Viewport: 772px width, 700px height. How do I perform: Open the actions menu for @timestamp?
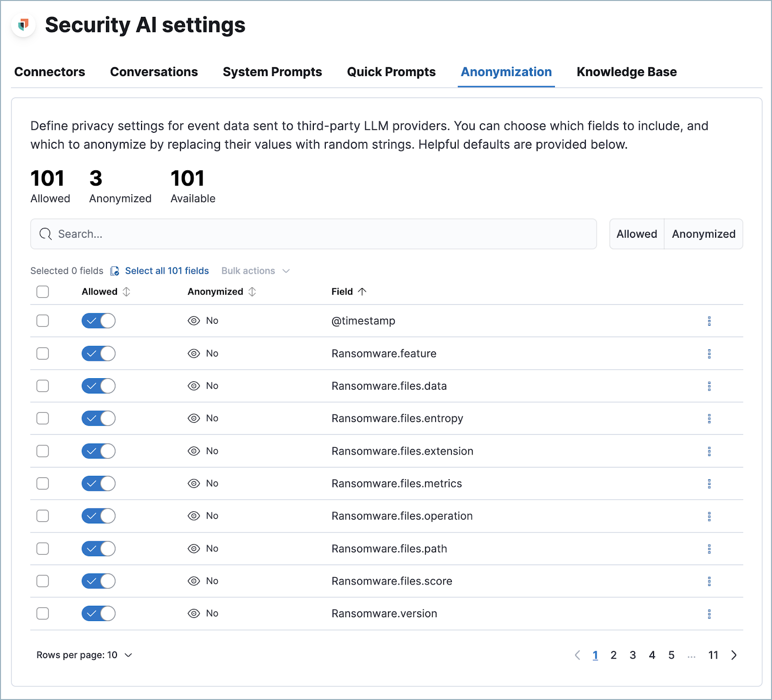pos(709,321)
